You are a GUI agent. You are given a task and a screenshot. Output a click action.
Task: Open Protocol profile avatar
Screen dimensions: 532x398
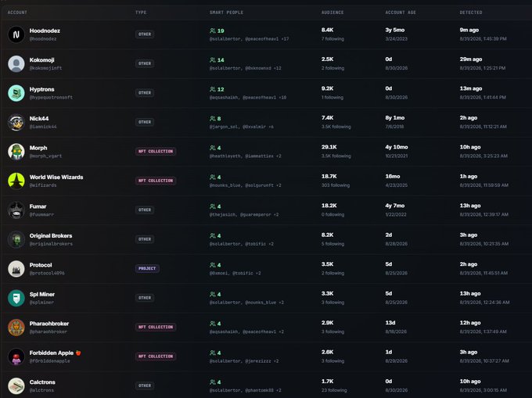click(x=16, y=269)
